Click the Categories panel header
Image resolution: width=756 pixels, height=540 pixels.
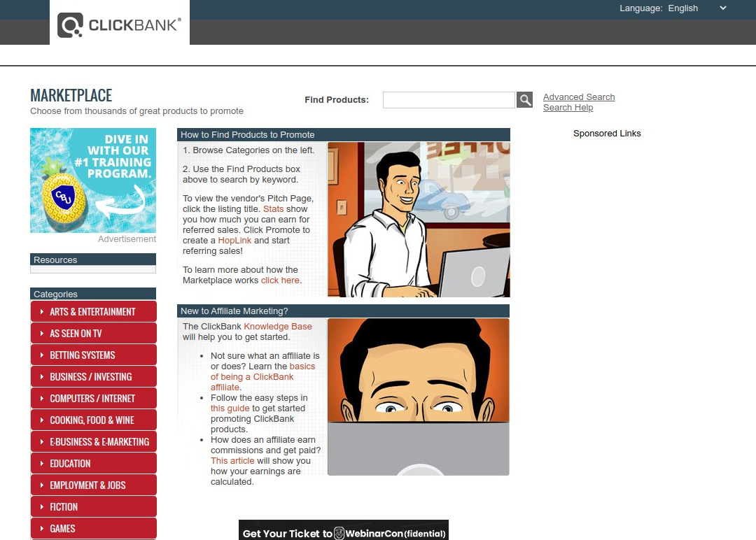tap(93, 294)
